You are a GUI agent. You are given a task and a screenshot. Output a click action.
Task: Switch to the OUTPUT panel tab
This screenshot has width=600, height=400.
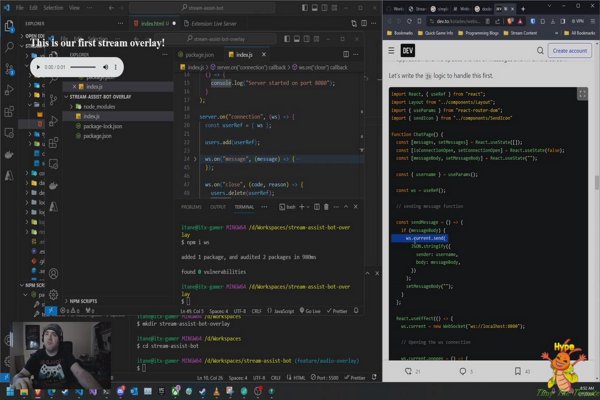click(x=218, y=207)
